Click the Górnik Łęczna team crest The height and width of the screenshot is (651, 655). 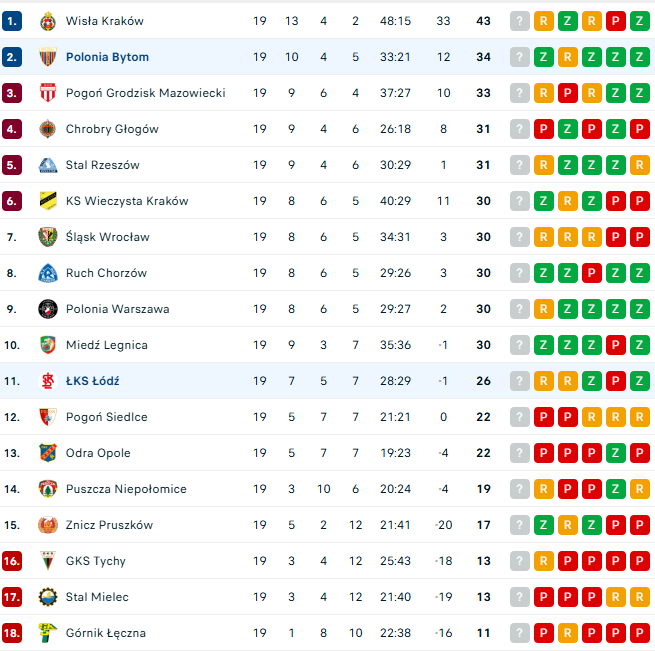(47, 633)
